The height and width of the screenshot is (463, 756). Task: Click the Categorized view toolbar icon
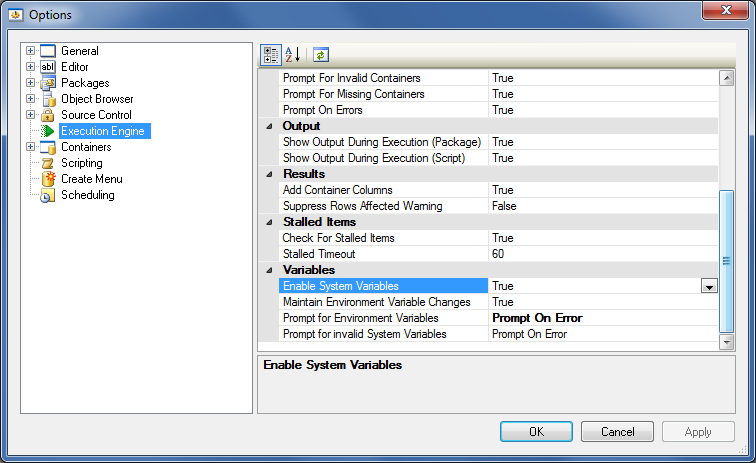point(270,54)
